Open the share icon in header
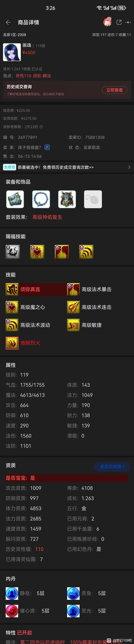Image resolution: width=134 pixels, height=644 pixels. point(119,22)
